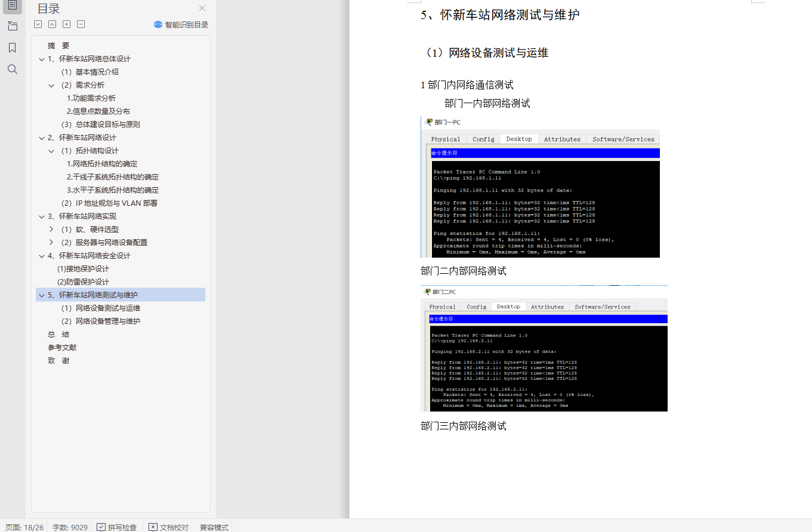Collapse the 4、怀新车站网络安全设计 section
This screenshot has width=812, height=532.
coord(41,256)
